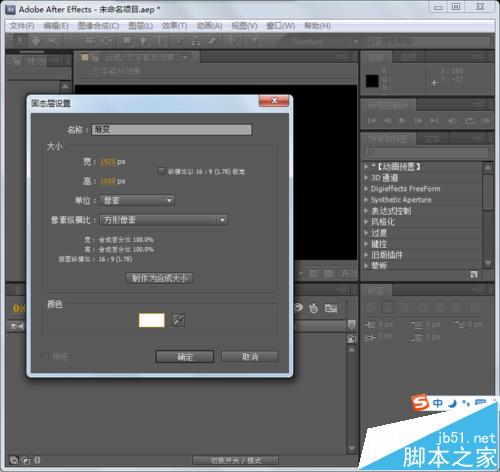
Task: Expand the 风格化 effects category
Action: [x=366, y=222]
